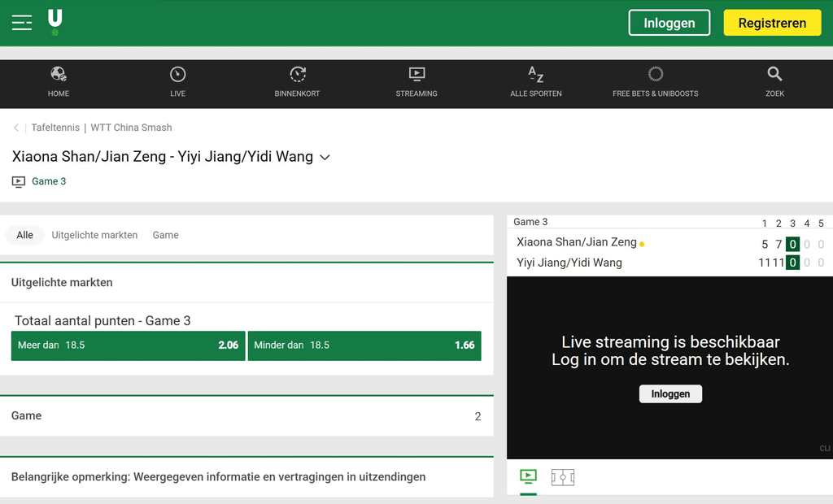Select the Game filter tab
Screen dimensions: 833x504
click(165, 235)
